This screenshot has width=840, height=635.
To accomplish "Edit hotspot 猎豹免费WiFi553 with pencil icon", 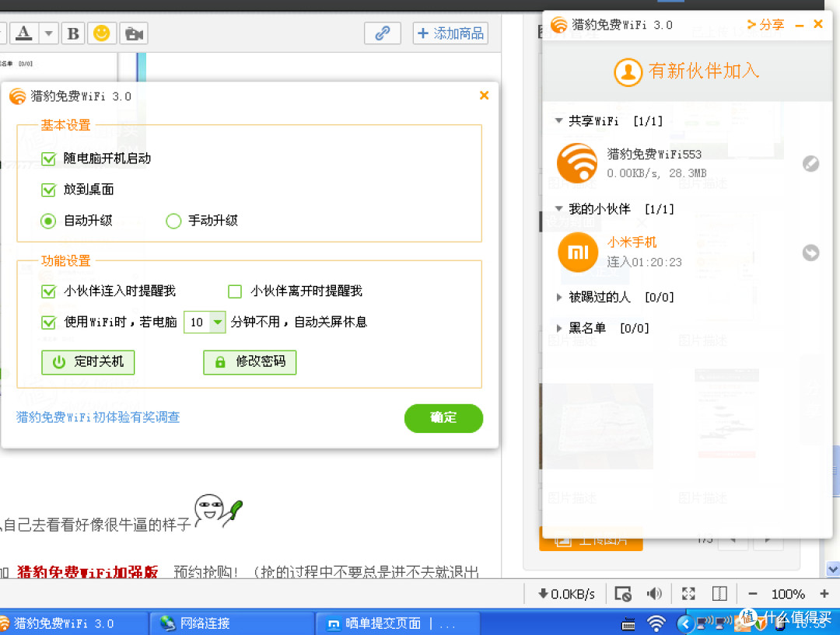I will pyautogui.click(x=810, y=163).
